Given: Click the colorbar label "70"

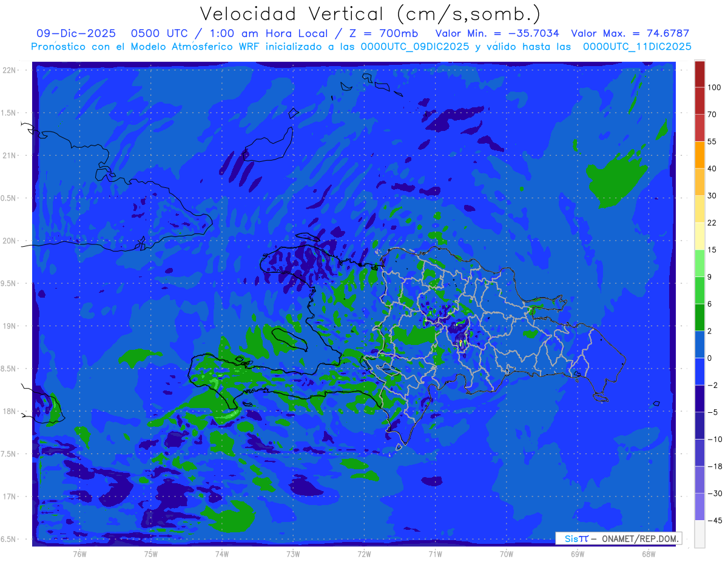Looking at the screenshot, I should coord(712,115).
